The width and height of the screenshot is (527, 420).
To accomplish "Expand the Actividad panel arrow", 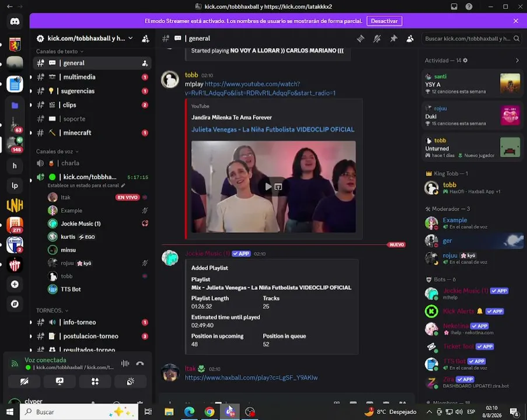I will click(517, 61).
